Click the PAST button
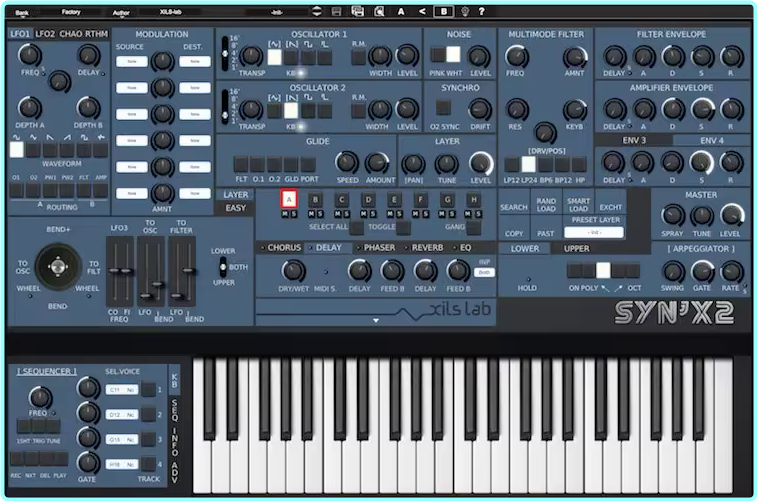The width and height of the screenshot is (757, 501). click(x=546, y=233)
